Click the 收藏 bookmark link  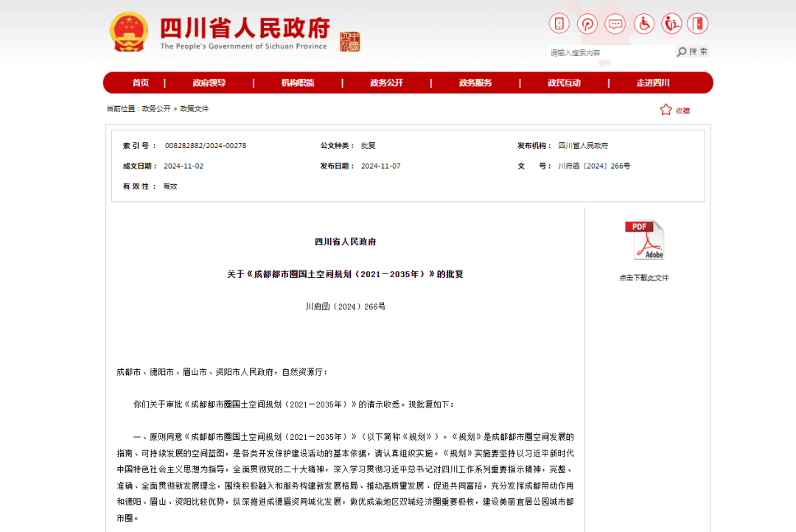coord(682,111)
